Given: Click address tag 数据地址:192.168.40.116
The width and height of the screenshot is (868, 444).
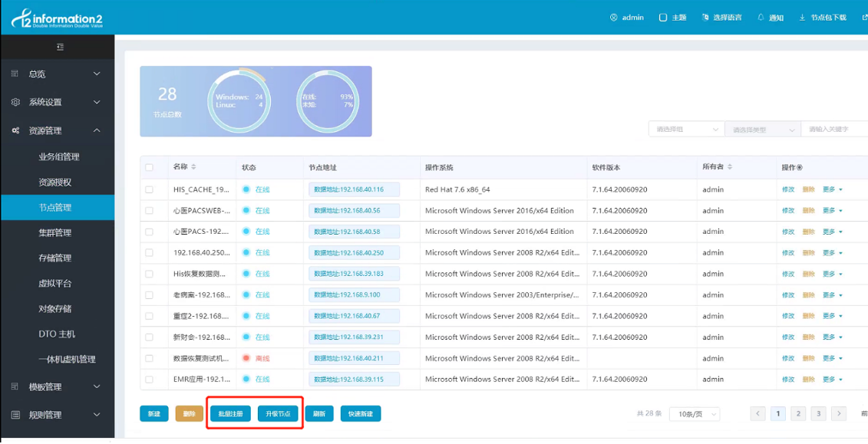Looking at the screenshot, I should pos(355,189).
